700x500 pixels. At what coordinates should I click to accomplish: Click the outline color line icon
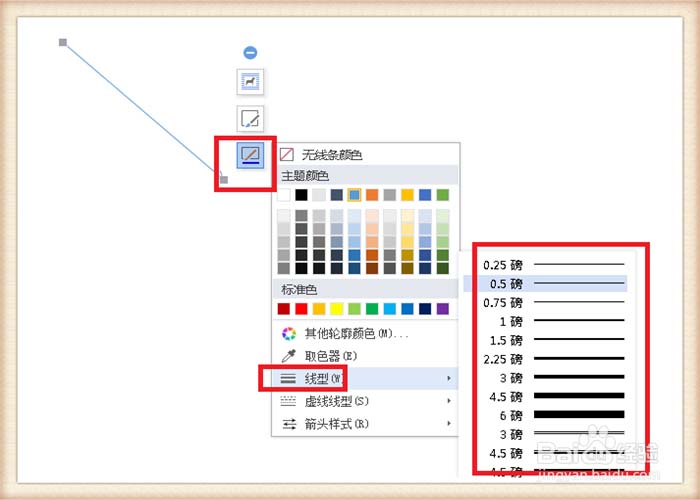250,155
